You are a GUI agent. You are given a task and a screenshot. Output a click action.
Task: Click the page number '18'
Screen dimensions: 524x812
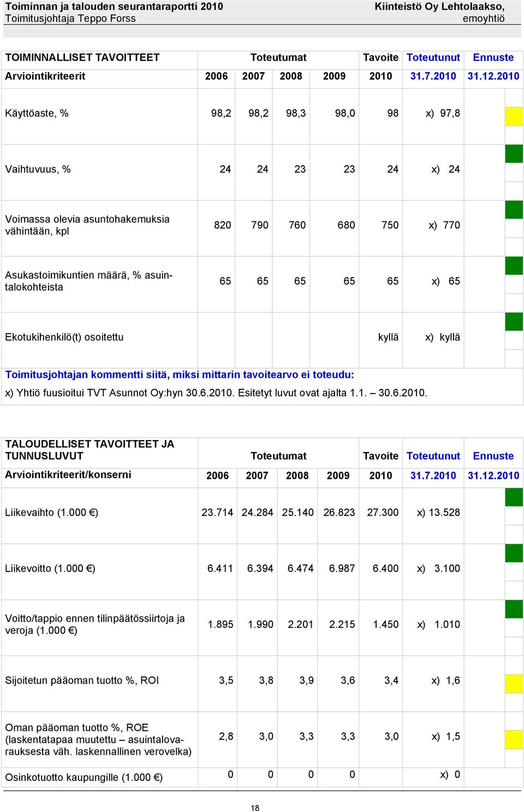[255, 808]
